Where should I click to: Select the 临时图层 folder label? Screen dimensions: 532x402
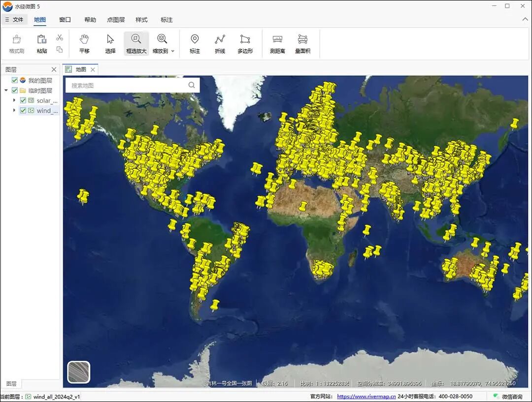tap(40, 91)
